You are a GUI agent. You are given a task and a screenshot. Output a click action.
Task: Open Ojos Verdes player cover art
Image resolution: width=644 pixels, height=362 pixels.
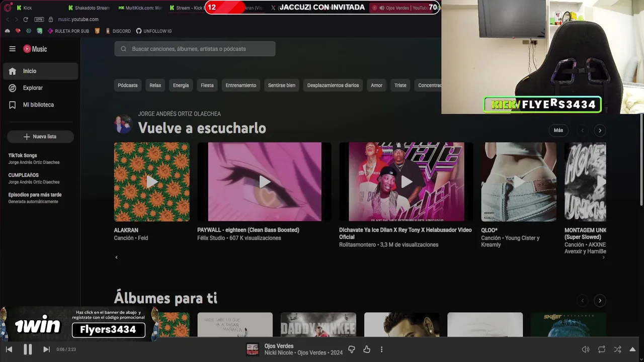(253, 349)
